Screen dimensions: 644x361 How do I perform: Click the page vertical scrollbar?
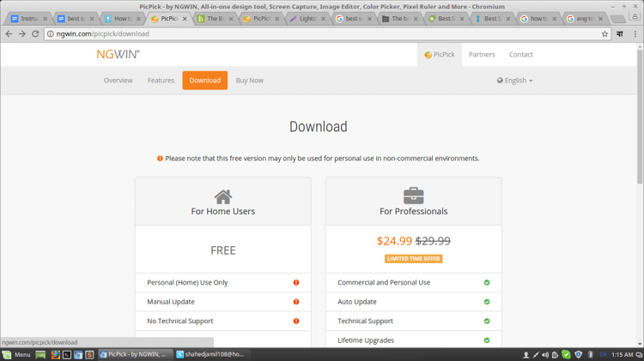[x=640, y=117]
